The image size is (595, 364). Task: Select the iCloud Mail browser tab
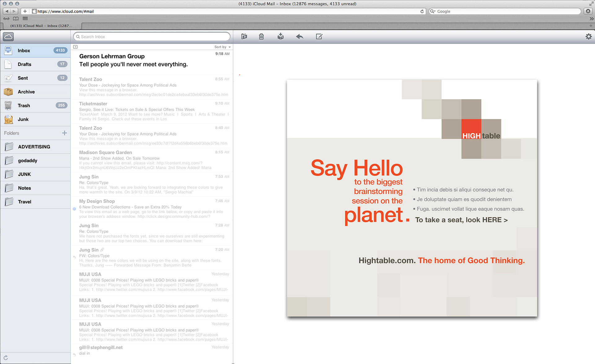tap(41, 26)
